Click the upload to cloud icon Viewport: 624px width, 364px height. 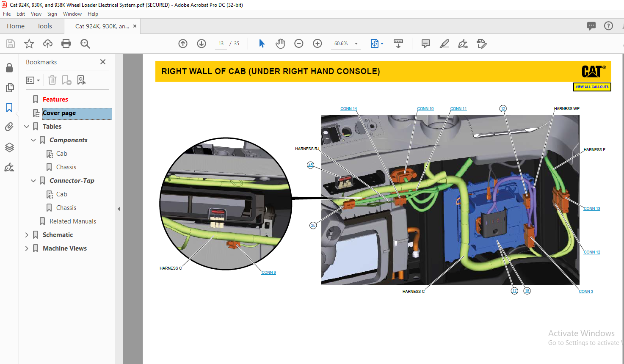pyautogui.click(x=48, y=44)
